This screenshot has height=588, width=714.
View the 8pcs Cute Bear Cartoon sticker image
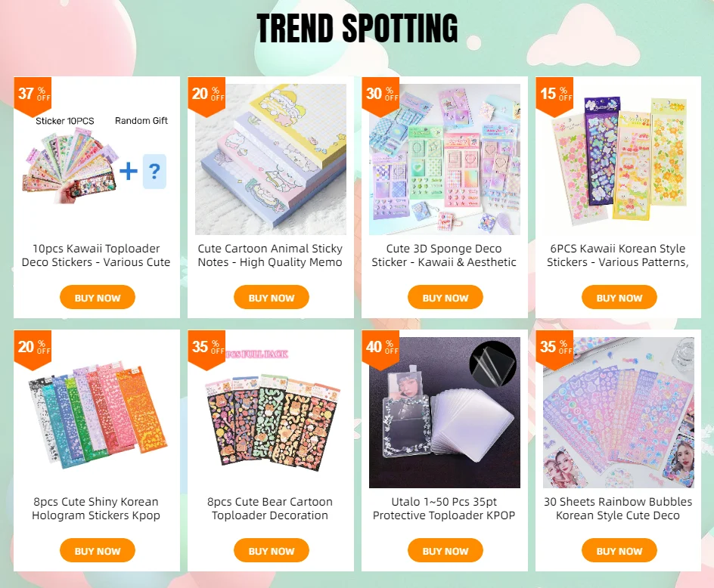click(x=271, y=413)
